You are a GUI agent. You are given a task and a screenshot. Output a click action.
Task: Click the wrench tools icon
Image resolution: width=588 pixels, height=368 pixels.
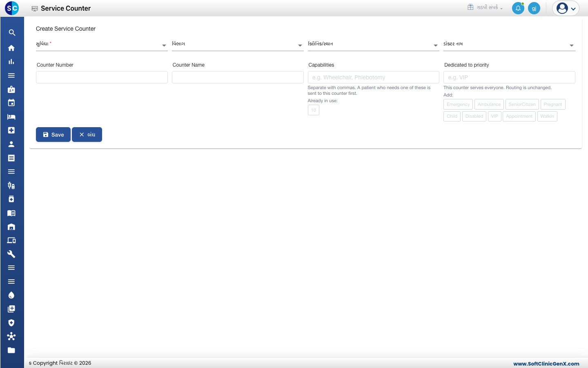(11, 254)
